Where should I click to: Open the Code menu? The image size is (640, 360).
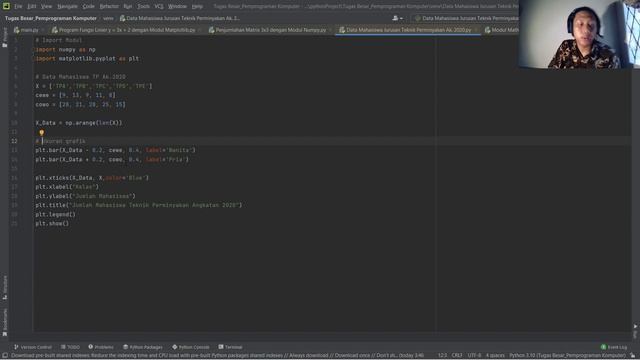(x=89, y=6)
